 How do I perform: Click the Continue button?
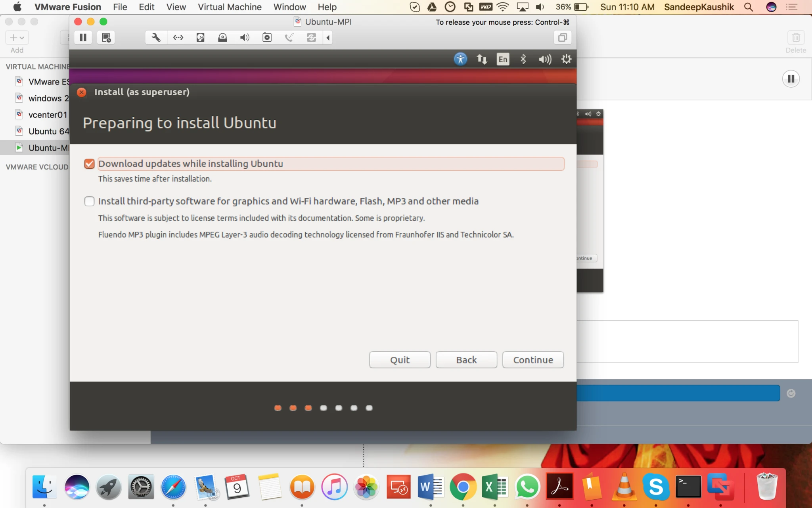pyautogui.click(x=533, y=360)
